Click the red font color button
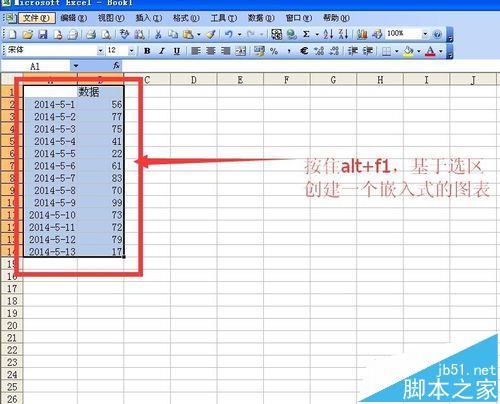The height and width of the screenshot is (404, 500). tap(430, 51)
